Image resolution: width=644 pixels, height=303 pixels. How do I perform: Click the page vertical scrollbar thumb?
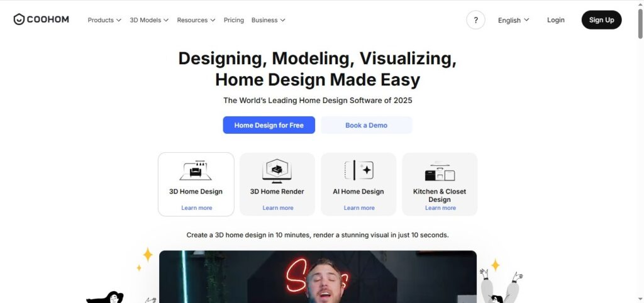tap(640, 24)
